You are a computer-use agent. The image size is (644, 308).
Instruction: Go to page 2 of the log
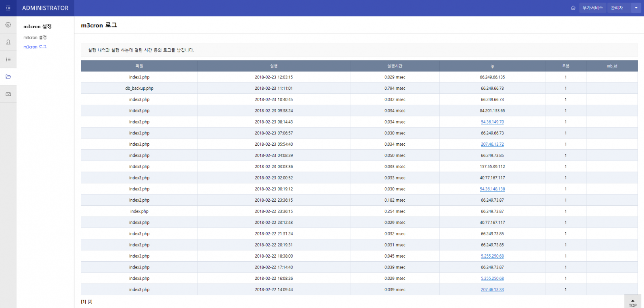90,302
